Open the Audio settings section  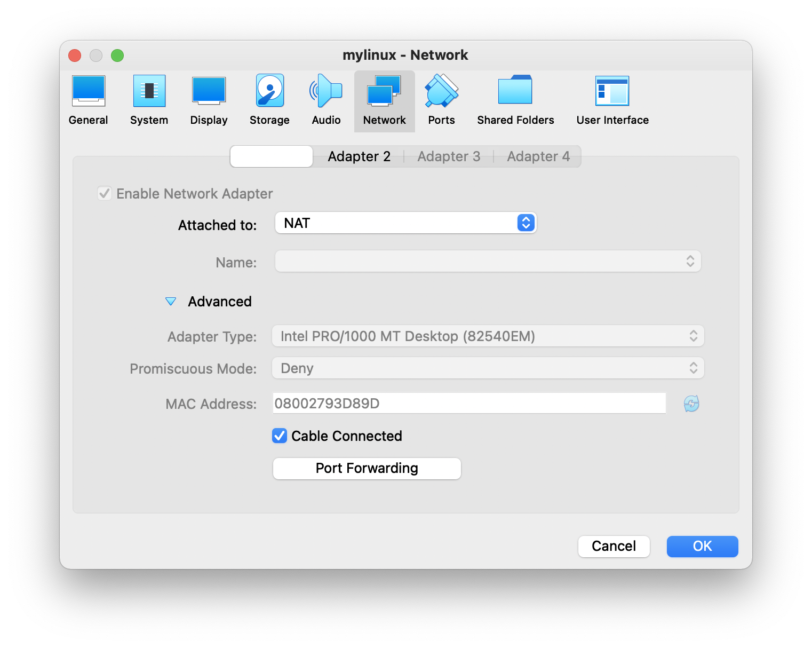(326, 101)
